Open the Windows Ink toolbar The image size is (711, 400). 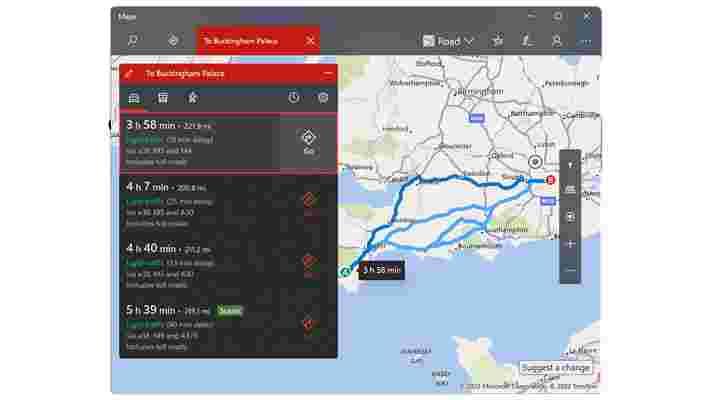(x=526, y=41)
